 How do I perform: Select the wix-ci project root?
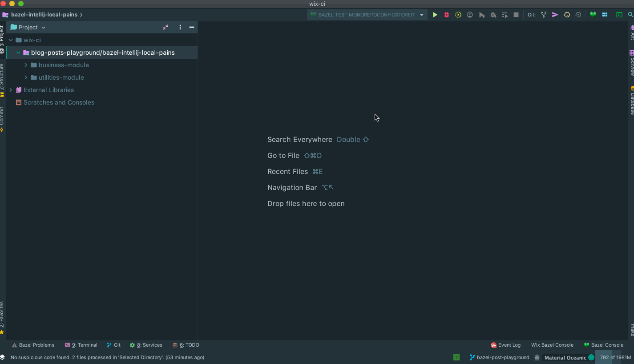[102, 40]
